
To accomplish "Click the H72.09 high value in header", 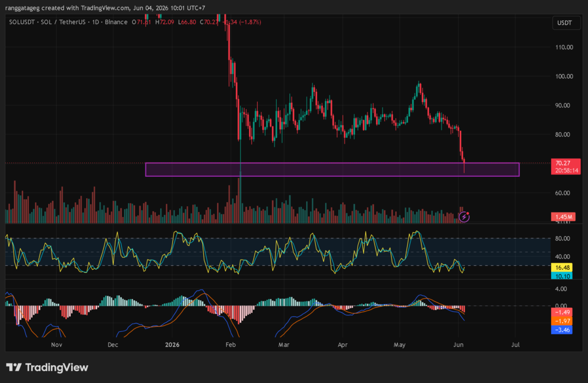I will pos(165,22).
